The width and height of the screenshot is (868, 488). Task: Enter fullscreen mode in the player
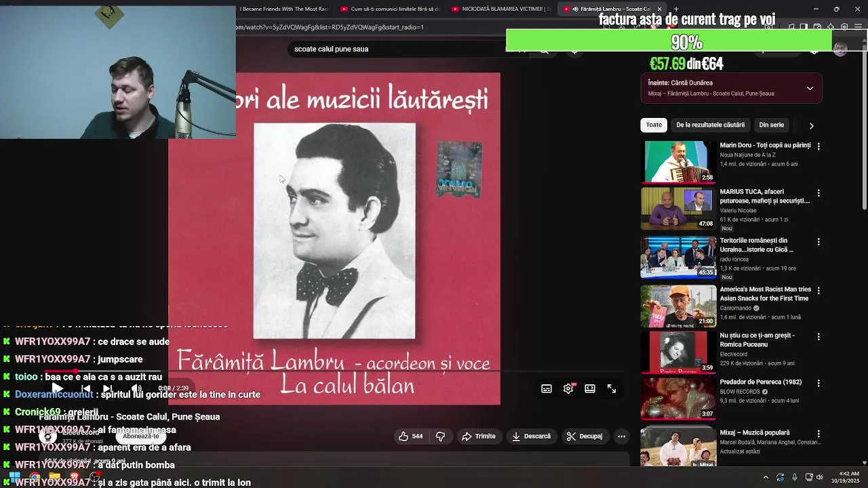tap(612, 388)
